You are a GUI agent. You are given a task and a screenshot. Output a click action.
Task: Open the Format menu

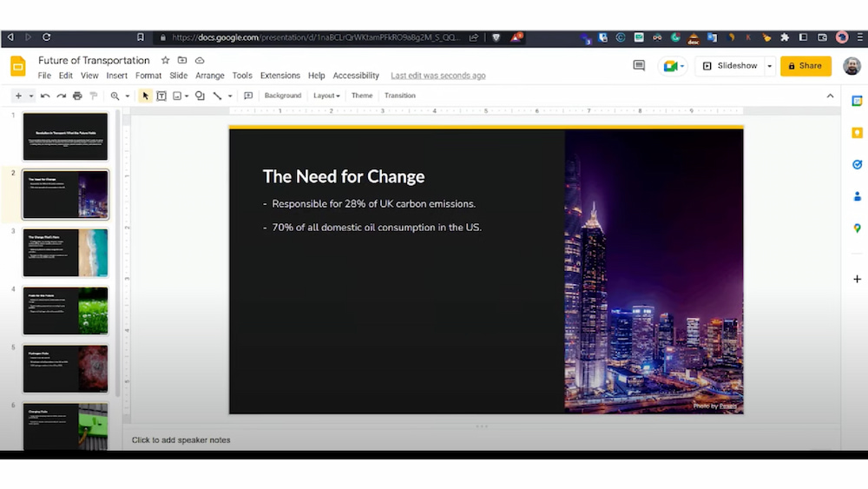(x=148, y=76)
